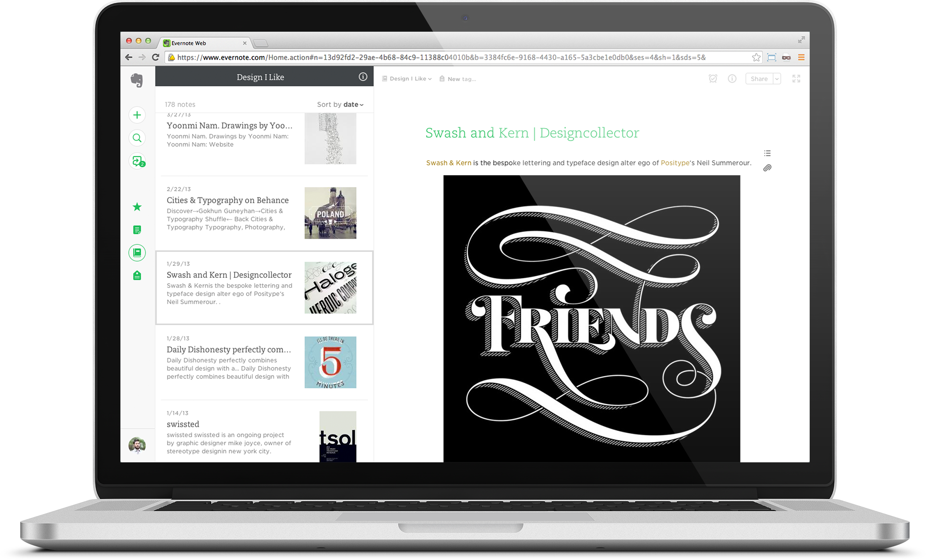Open the Sort by date dropdown
This screenshot has width=926, height=560.
[341, 104]
